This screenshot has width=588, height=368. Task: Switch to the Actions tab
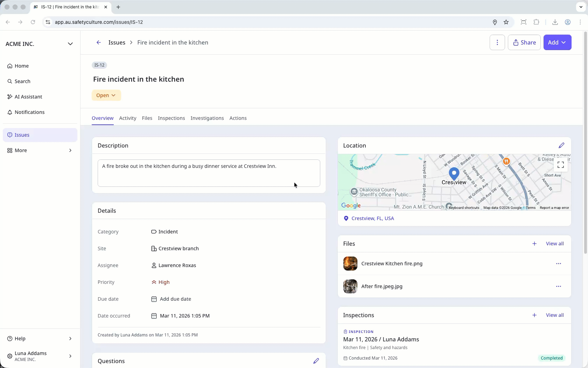[238, 118]
